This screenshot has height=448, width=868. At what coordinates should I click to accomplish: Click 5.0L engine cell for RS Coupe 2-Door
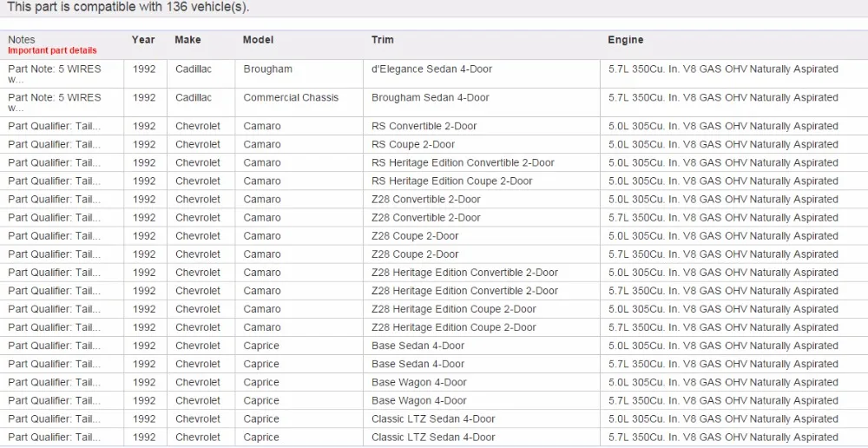(x=724, y=144)
